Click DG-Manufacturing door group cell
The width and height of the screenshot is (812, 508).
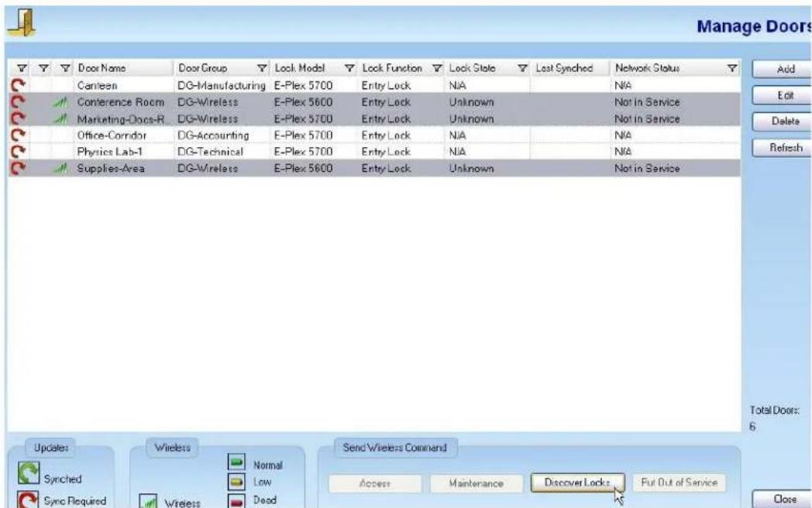(221, 85)
